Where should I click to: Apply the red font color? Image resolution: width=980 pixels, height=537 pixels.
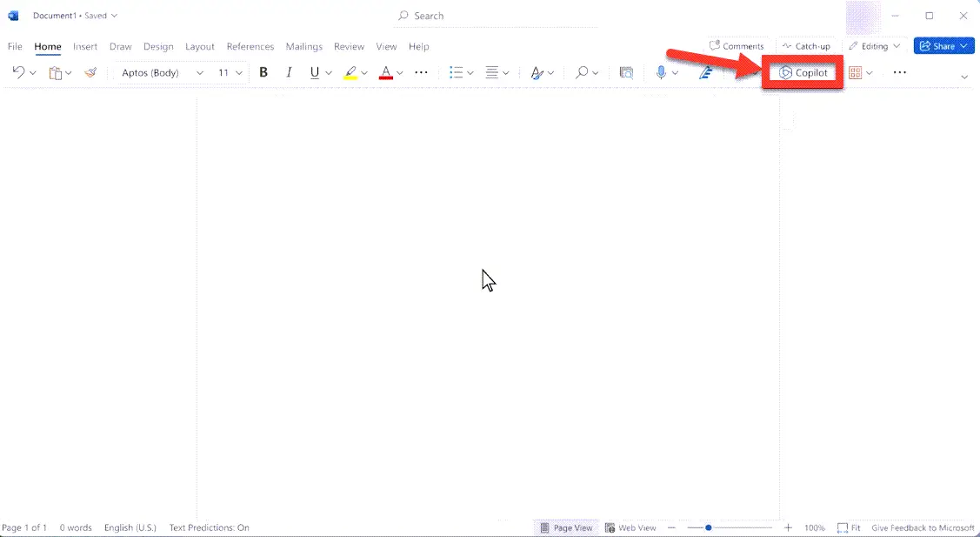pyautogui.click(x=385, y=72)
